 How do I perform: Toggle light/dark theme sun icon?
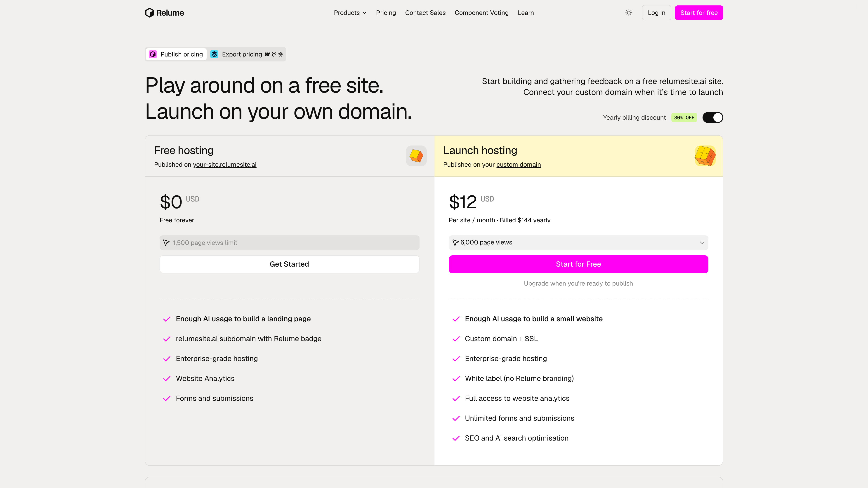[629, 13]
